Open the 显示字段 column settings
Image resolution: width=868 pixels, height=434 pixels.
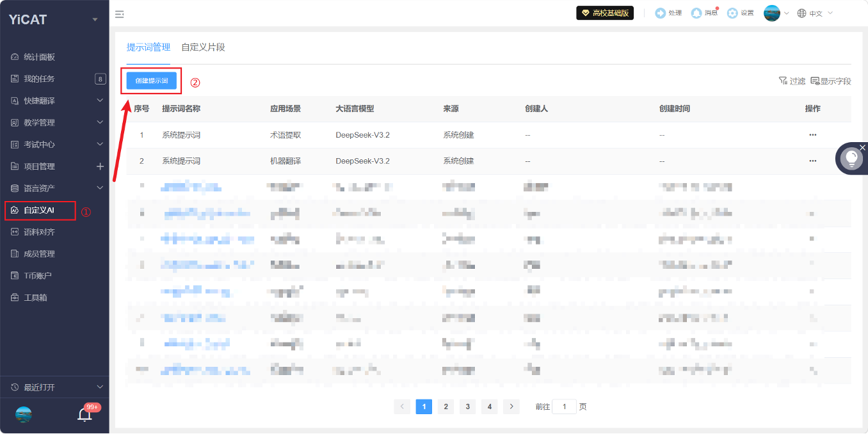click(x=831, y=81)
